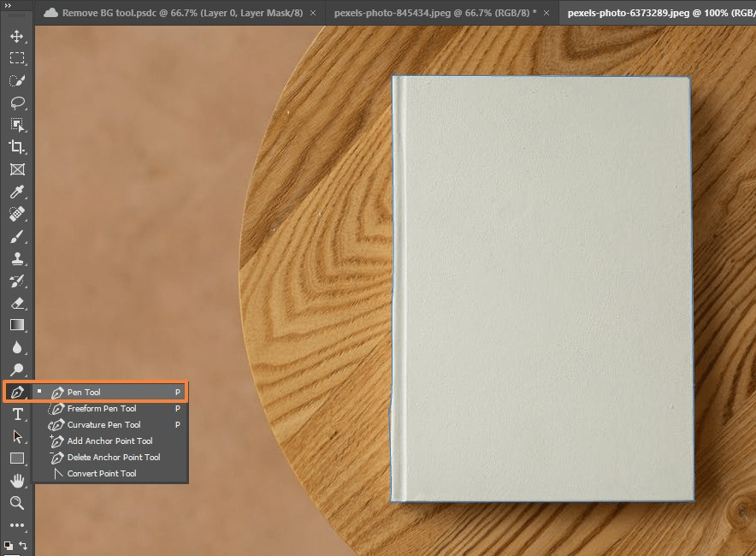Activate the Crop tool
Viewport: 756px width, 556px height.
tap(16, 147)
